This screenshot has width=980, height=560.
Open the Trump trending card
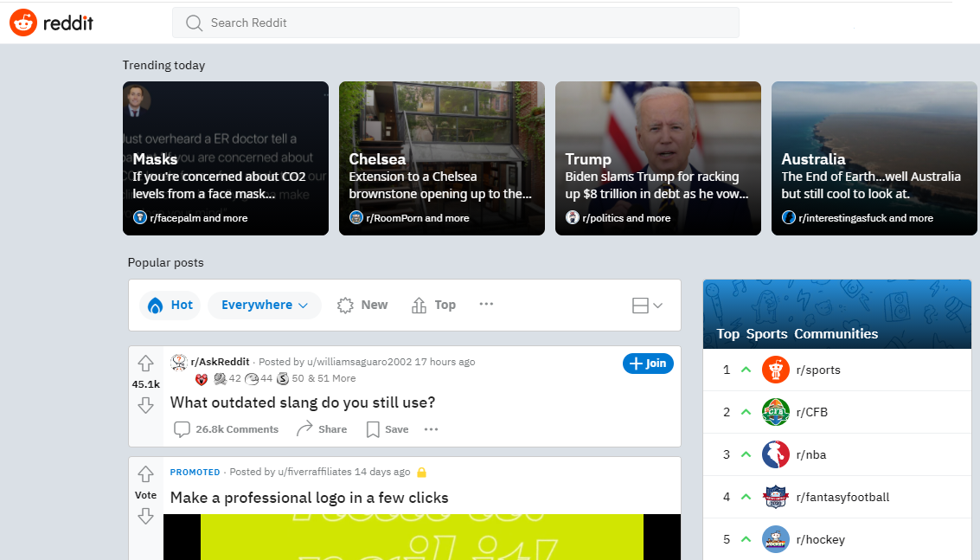(658, 158)
